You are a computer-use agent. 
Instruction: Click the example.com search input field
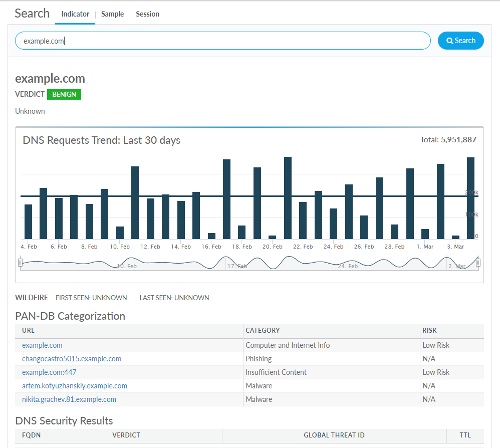pos(222,41)
